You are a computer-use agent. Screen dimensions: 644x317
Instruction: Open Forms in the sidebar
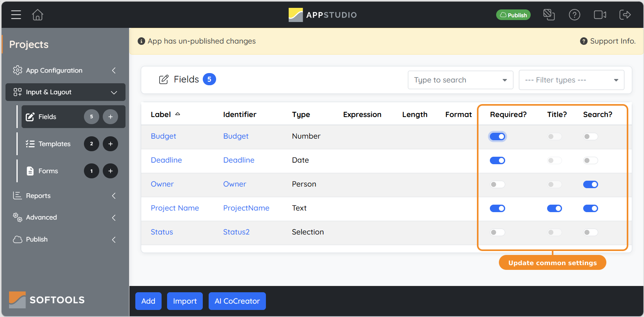(x=48, y=171)
